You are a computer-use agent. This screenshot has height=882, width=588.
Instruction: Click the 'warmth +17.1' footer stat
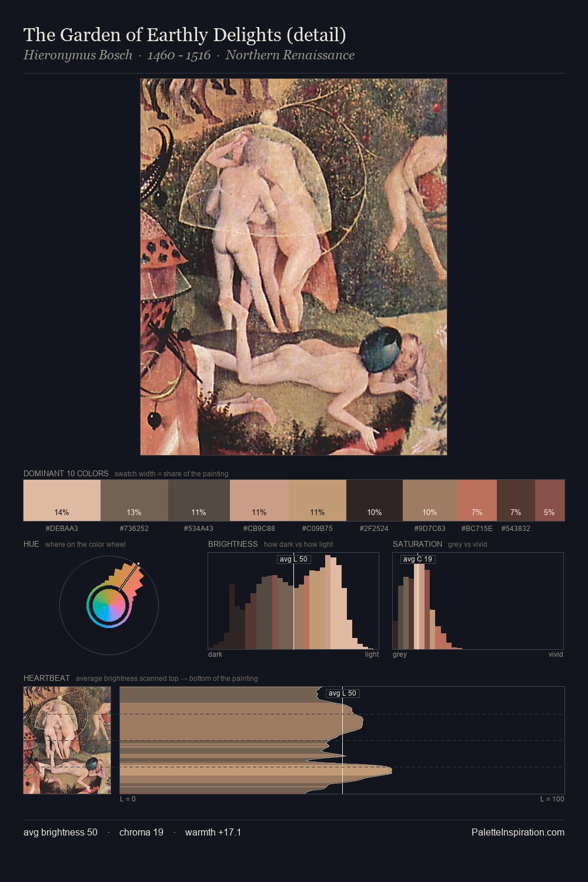click(x=213, y=832)
